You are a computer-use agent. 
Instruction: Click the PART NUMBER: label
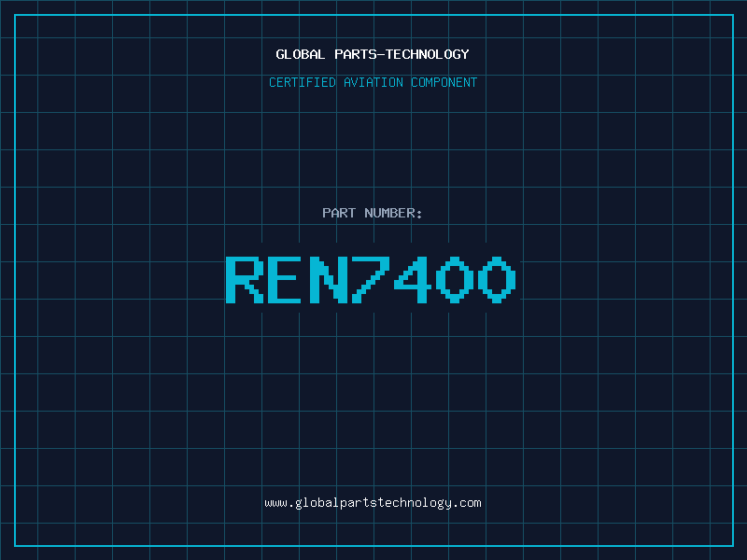[372, 213]
